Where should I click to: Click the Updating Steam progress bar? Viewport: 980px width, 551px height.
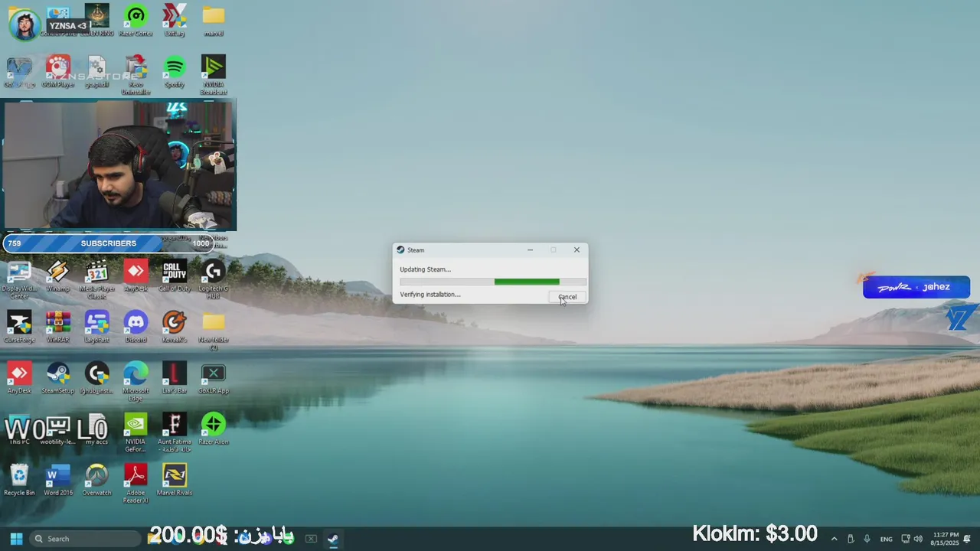click(493, 282)
